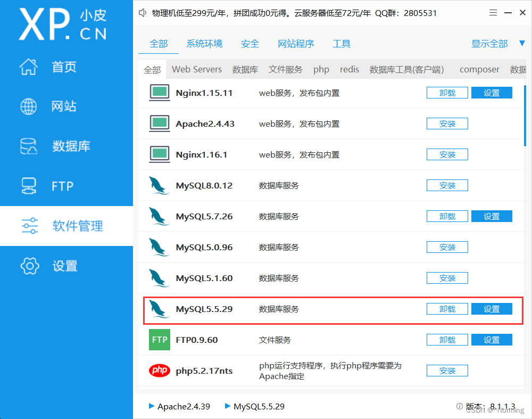Filter by 数据库工具(客户端) sub-tab
Image resolution: width=532 pixels, height=419 pixels.
tap(406, 70)
